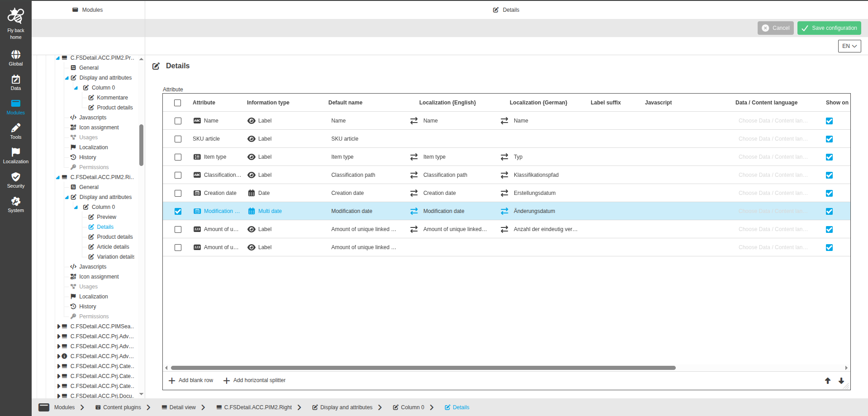Click calendar icon next to Date information type
The height and width of the screenshot is (416, 868).
[x=251, y=193]
